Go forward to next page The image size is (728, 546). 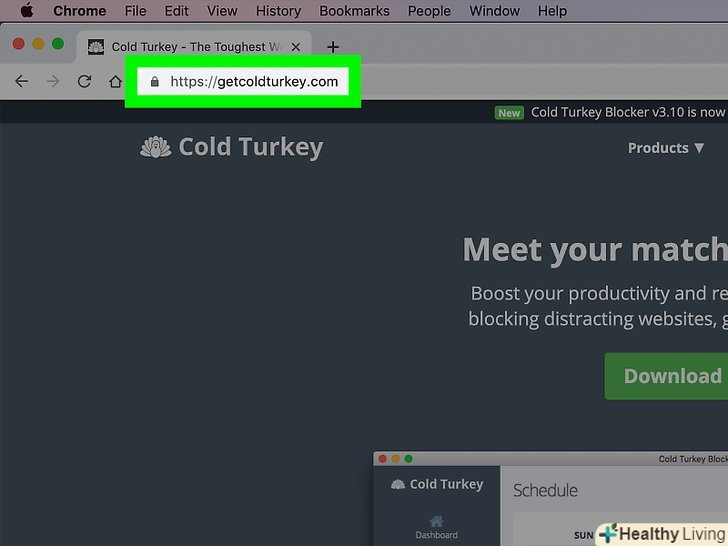(53, 82)
